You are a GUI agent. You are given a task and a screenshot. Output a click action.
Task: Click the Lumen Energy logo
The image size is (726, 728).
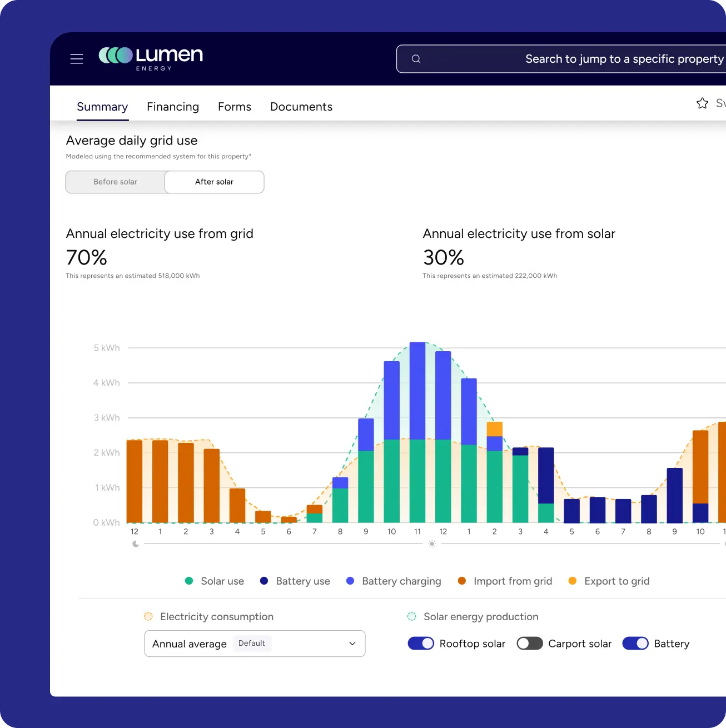(x=150, y=57)
